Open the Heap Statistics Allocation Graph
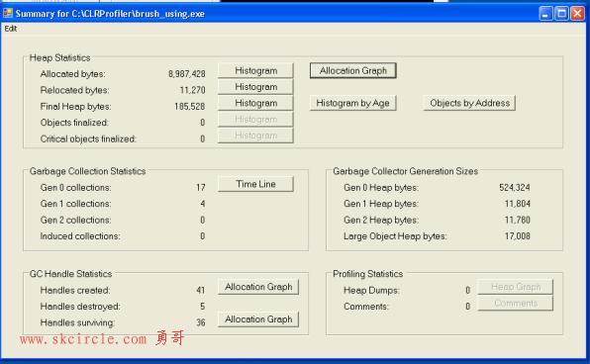This screenshot has width=590, height=364. [x=353, y=70]
